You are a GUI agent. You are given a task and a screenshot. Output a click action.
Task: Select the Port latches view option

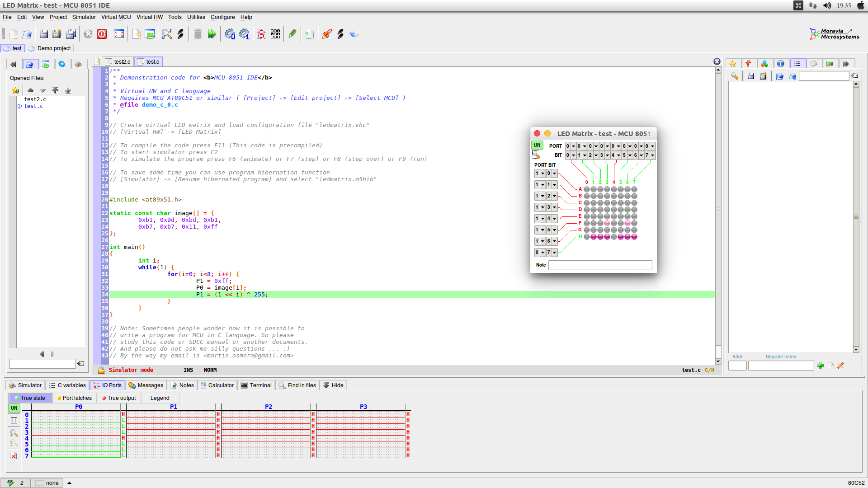pos(75,398)
